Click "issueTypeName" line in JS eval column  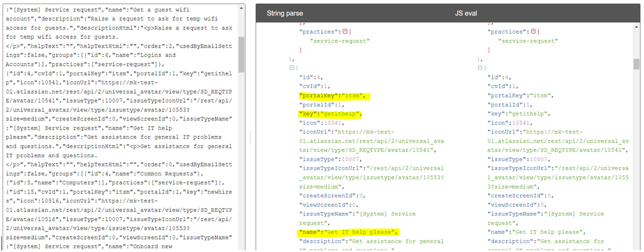tap(545, 218)
